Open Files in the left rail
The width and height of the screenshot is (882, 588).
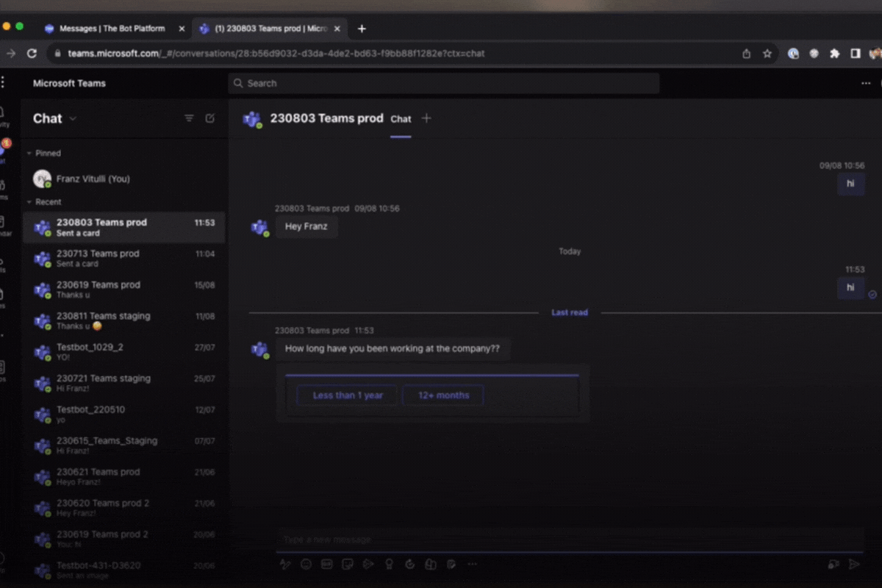pos(3,298)
